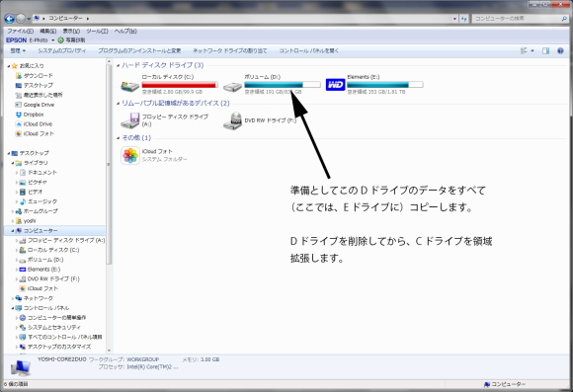573x392 pixels.
Task: Open the iCloud Photos system folder icon
Action: click(x=130, y=155)
